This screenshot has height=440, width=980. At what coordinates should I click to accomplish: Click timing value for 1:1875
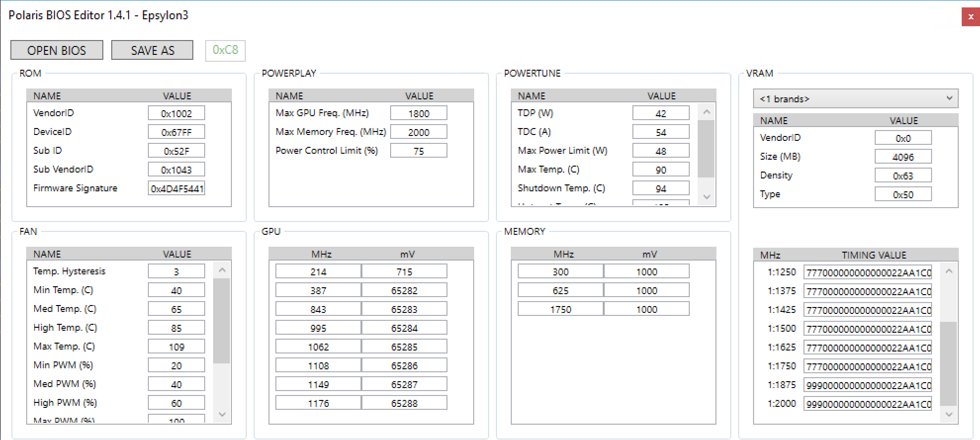pyautogui.click(x=868, y=385)
